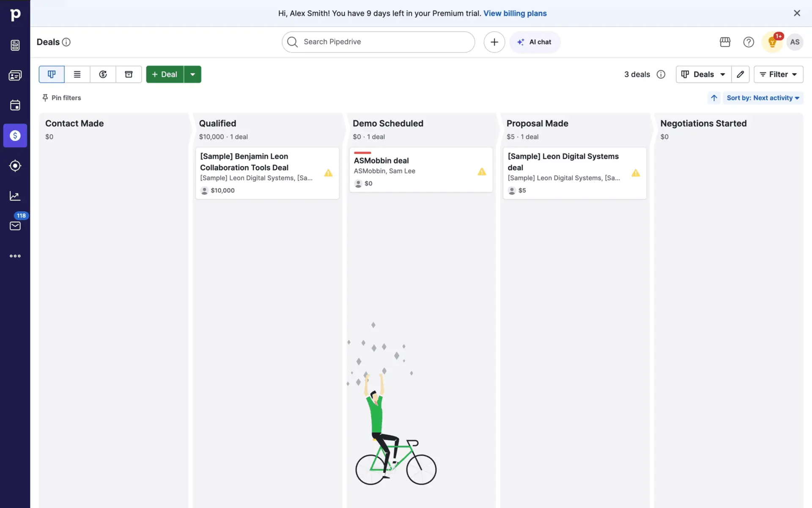The height and width of the screenshot is (508, 812).
Task: Switch to forecast view
Action: point(103,75)
